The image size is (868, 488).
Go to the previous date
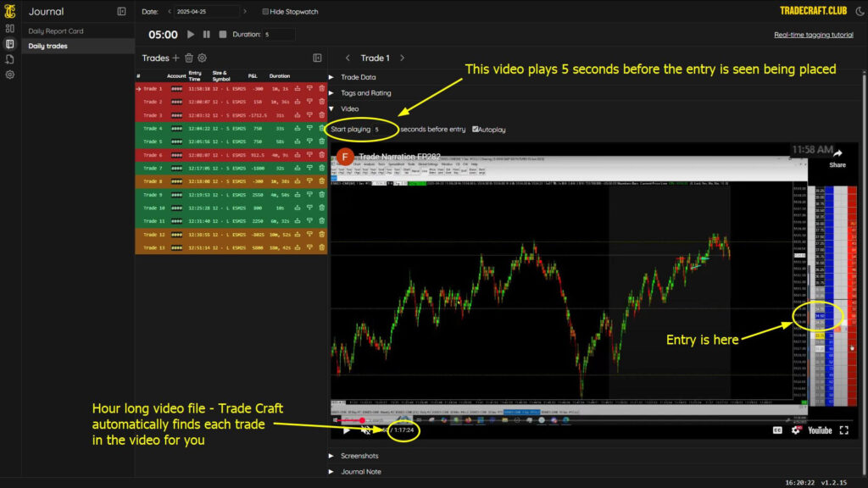pos(170,12)
